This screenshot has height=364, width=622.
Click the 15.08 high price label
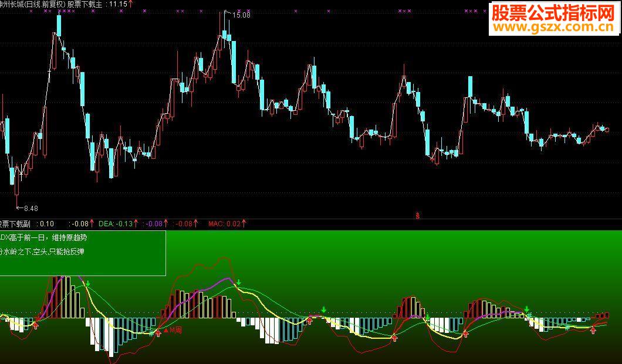point(241,15)
